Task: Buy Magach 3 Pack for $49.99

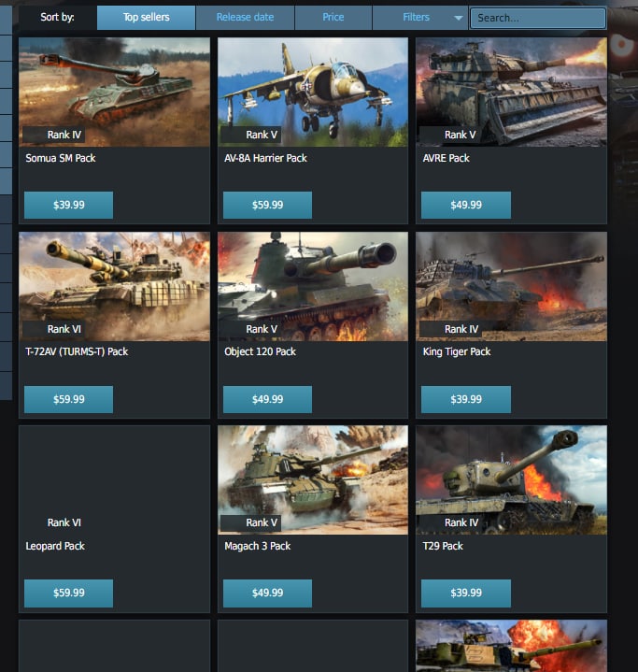Action: (x=267, y=593)
